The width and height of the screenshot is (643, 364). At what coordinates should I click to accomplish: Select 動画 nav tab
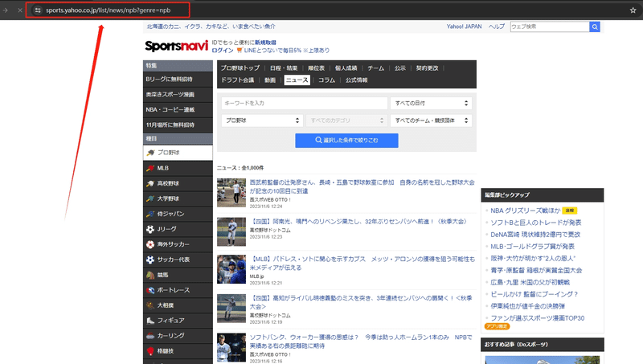tap(270, 80)
